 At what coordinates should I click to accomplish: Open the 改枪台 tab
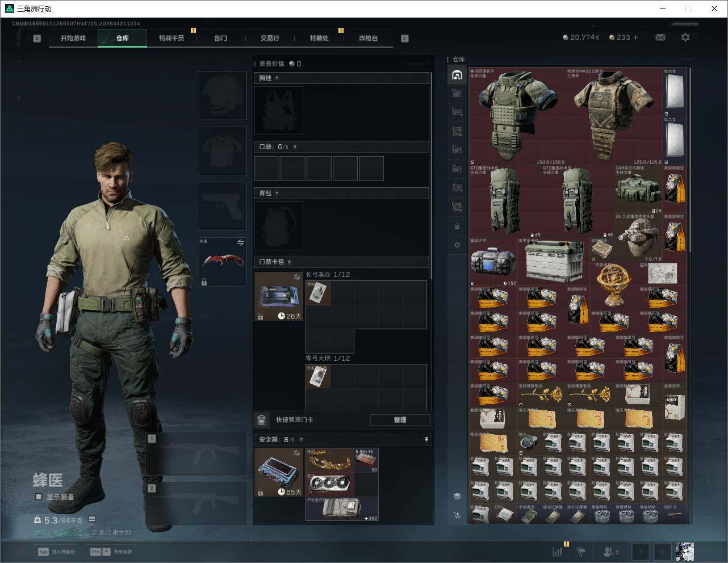[368, 38]
